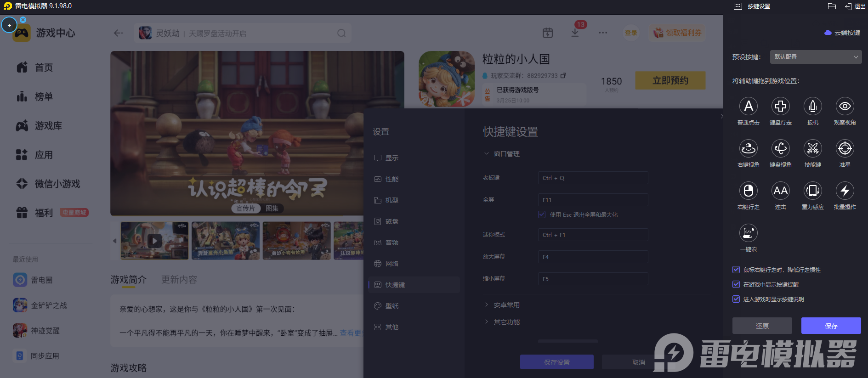The image size is (868, 378).
Task: Open the 其他 settings tab
Action: point(414,327)
